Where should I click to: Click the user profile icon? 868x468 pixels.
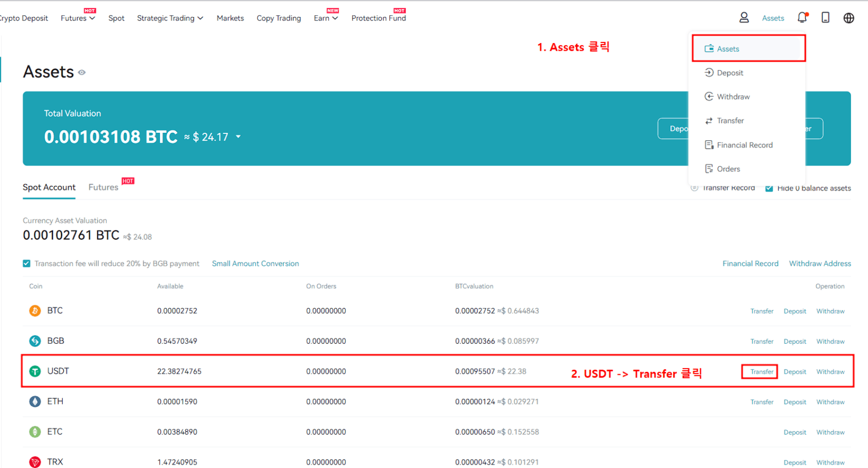point(744,18)
